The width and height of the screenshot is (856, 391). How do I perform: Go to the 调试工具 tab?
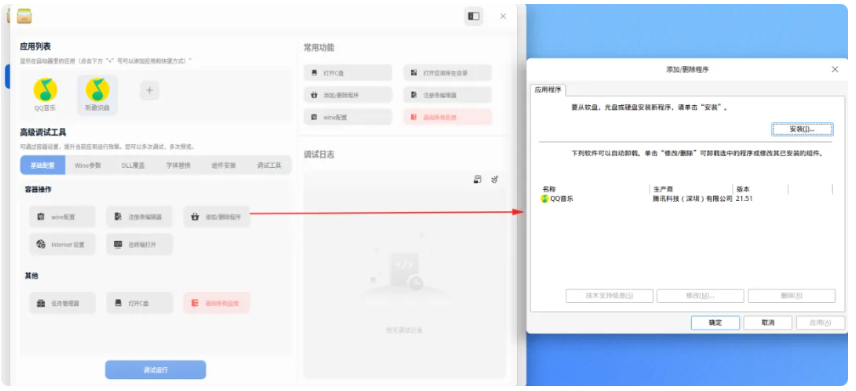[x=269, y=165]
